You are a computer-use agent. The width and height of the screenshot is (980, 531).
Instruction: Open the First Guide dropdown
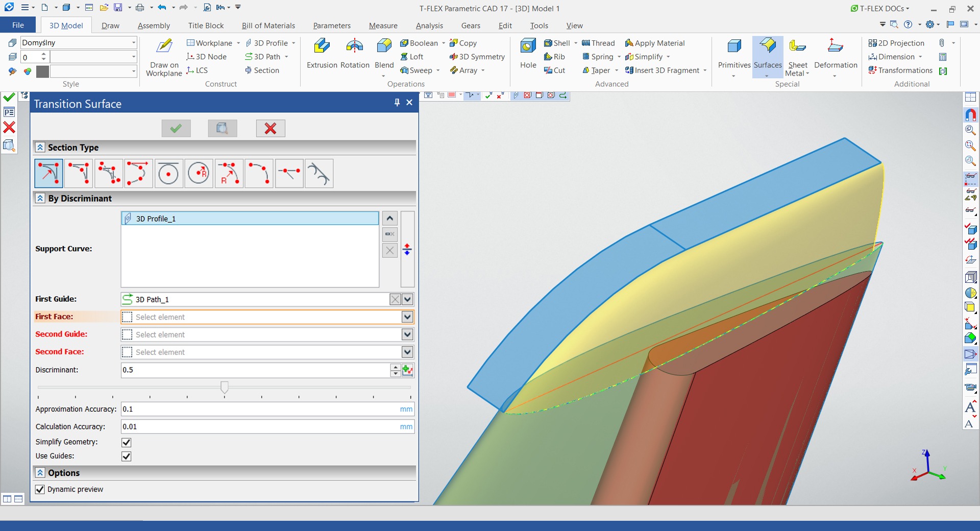[x=407, y=300]
